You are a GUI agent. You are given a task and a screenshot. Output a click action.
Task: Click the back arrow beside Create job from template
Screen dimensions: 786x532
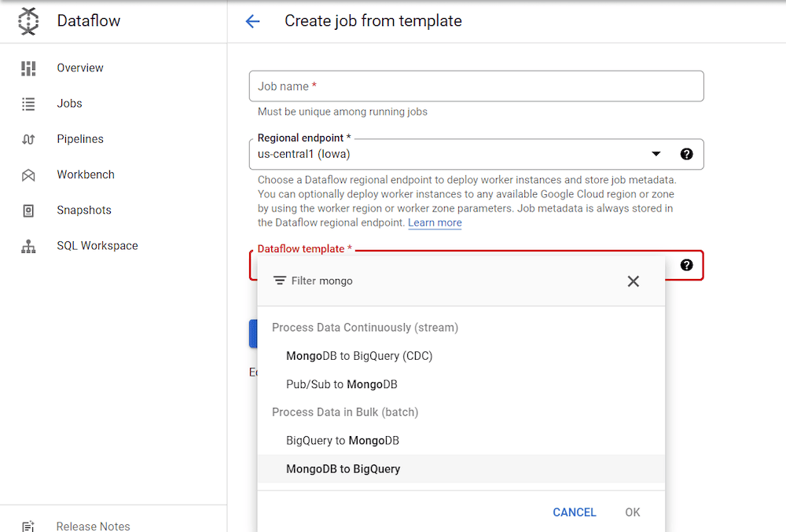click(x=252, y=21)
